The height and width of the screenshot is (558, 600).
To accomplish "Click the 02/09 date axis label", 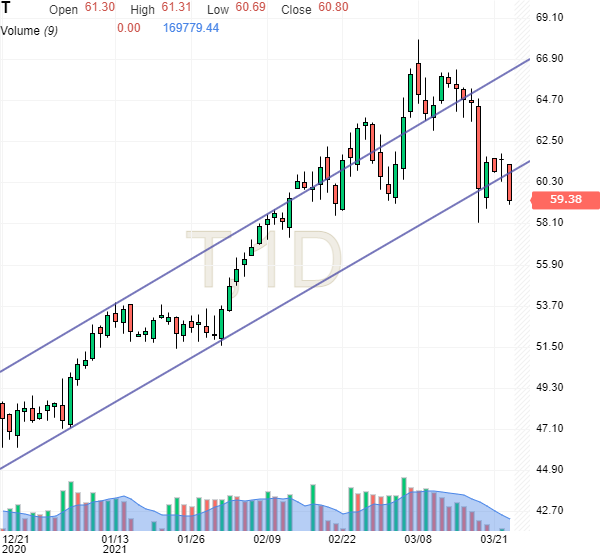I will [x=266, y=540].
